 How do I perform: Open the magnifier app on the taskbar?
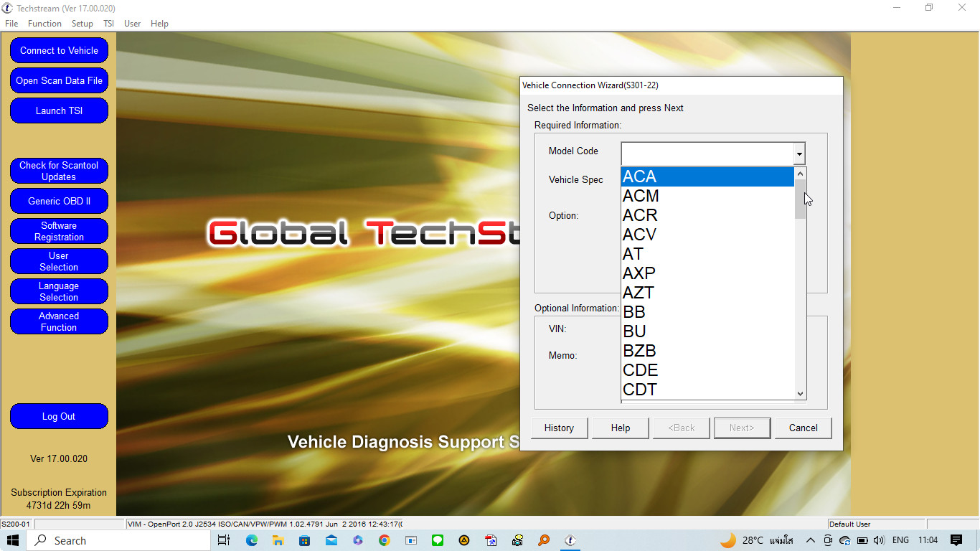click(544, 540)
